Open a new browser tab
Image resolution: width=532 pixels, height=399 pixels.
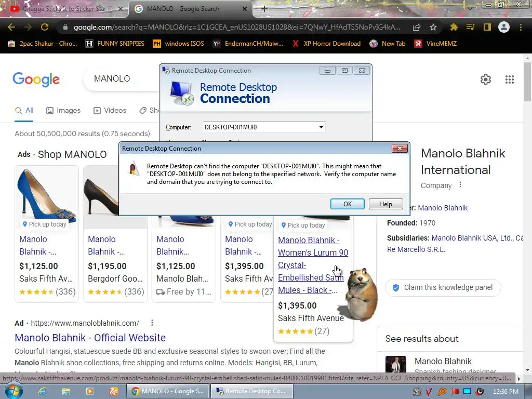264,9
